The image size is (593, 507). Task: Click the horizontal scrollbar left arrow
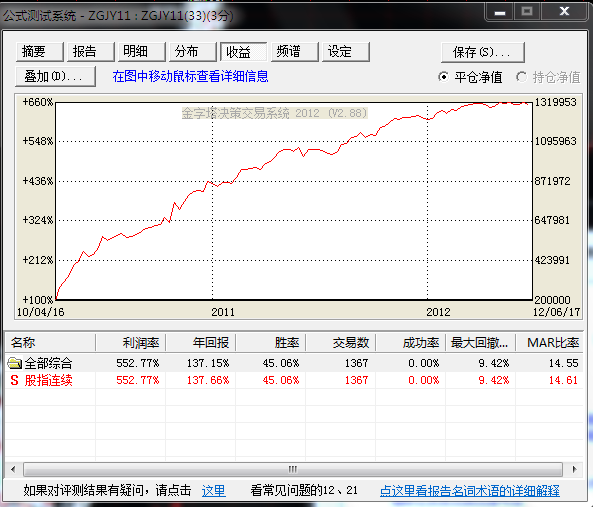coord(13,470)
